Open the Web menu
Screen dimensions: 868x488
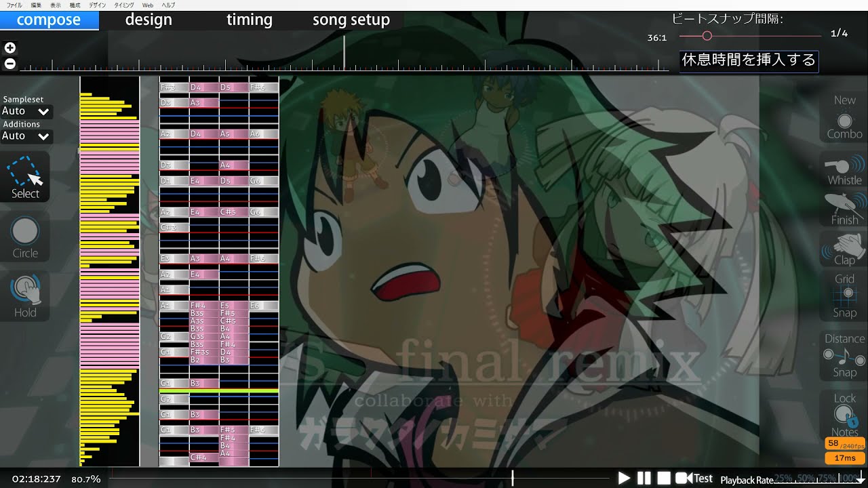(147, 5)
